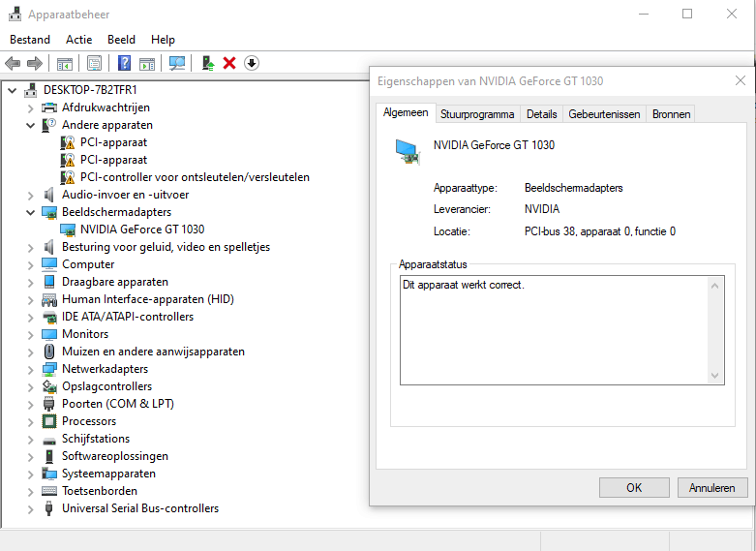Click the PCI-controller warning icon

pos(68,177)
